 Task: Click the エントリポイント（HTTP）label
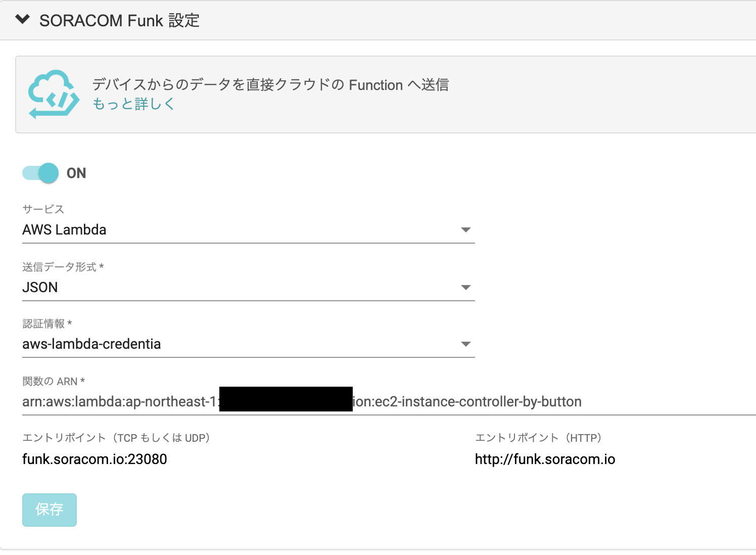(x=538, y=438)
